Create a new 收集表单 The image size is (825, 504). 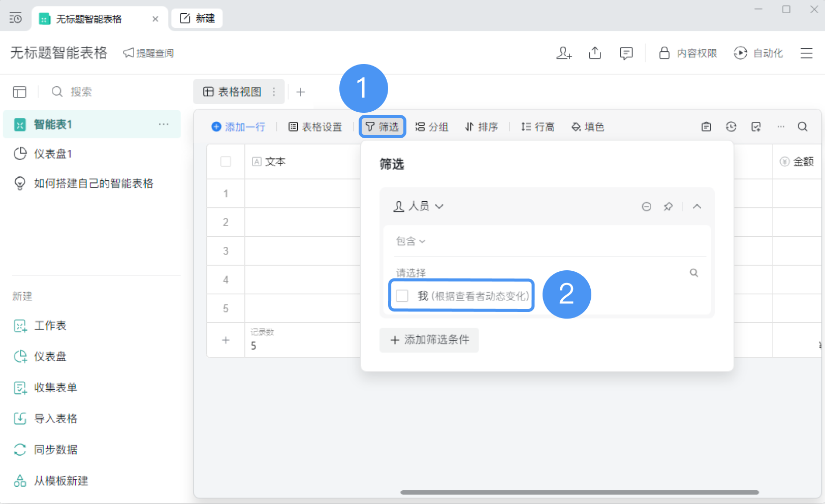click(45, 388)
